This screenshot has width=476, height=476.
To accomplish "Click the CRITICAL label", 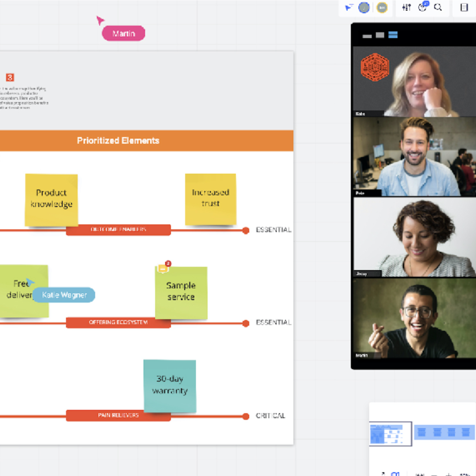I will point(270,416).
